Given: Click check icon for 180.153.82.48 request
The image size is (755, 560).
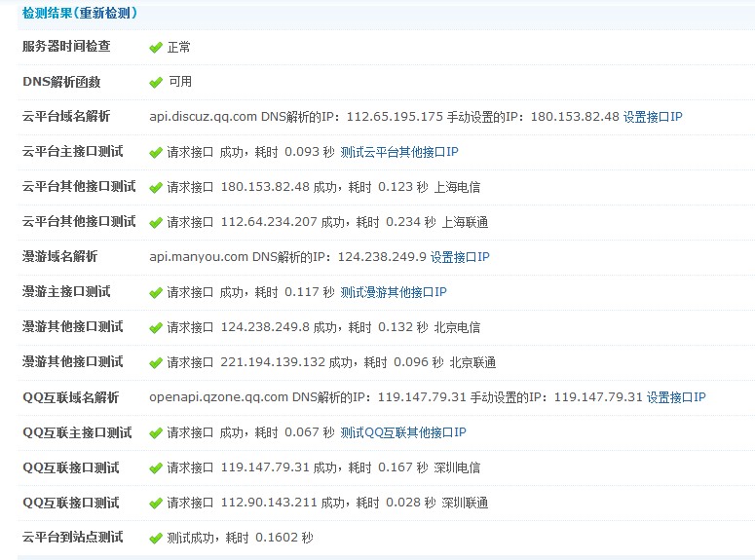Looking at the screenshot, I should tap(156, 187).
